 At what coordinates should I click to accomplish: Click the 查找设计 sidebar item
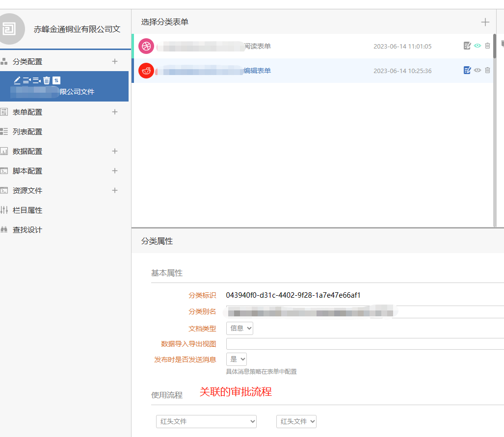pos(27,230)
